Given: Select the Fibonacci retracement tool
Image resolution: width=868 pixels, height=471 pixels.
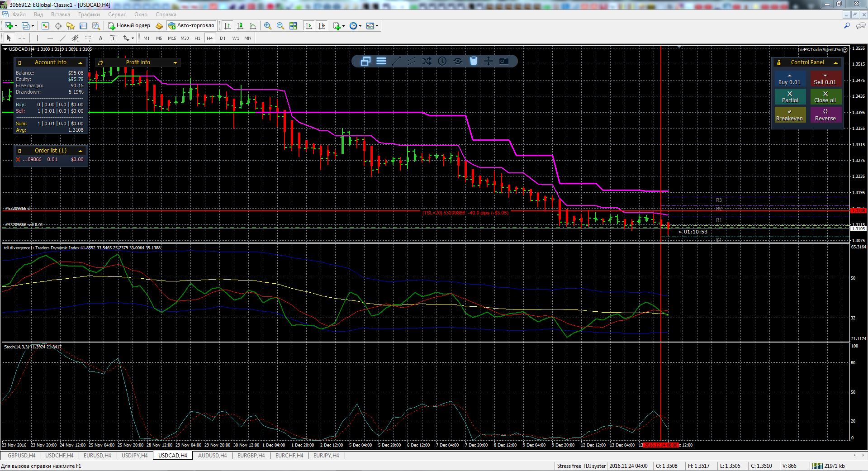Looking at the screenshot, I should point(88,38).
